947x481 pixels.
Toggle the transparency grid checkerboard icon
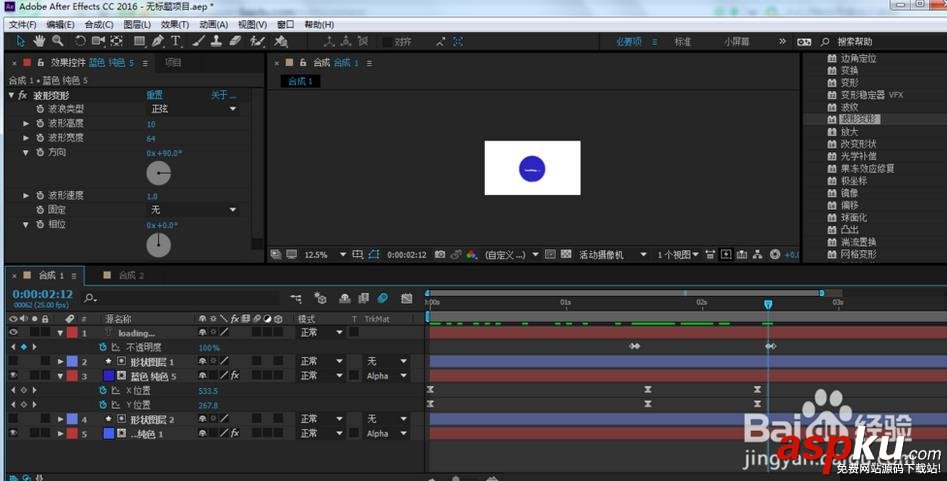566,254
